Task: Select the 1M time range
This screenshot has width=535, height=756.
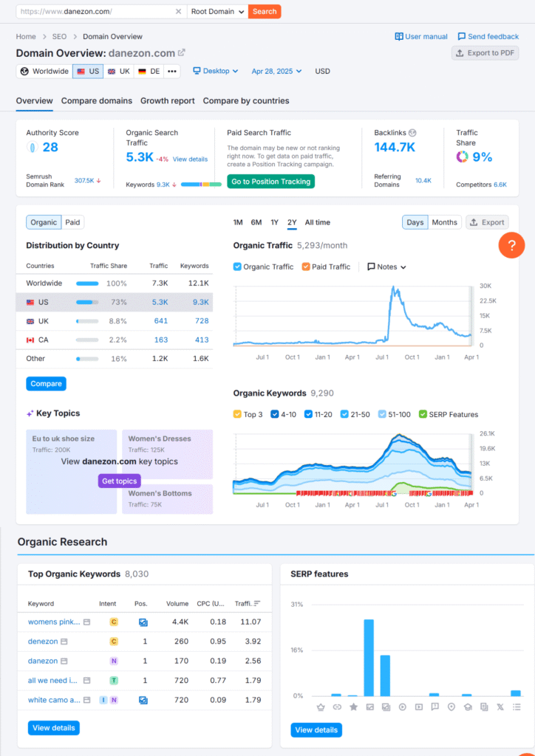Action: [x=238, y=222]
